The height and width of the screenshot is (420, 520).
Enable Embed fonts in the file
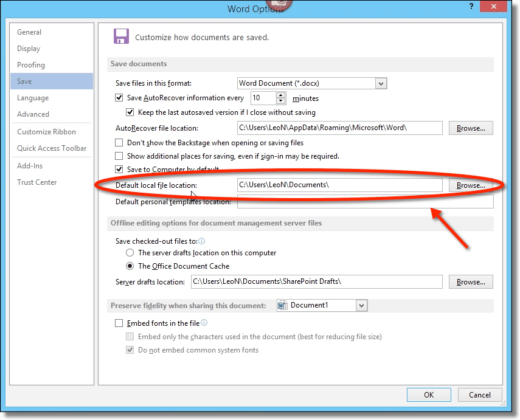coord(119,323)
